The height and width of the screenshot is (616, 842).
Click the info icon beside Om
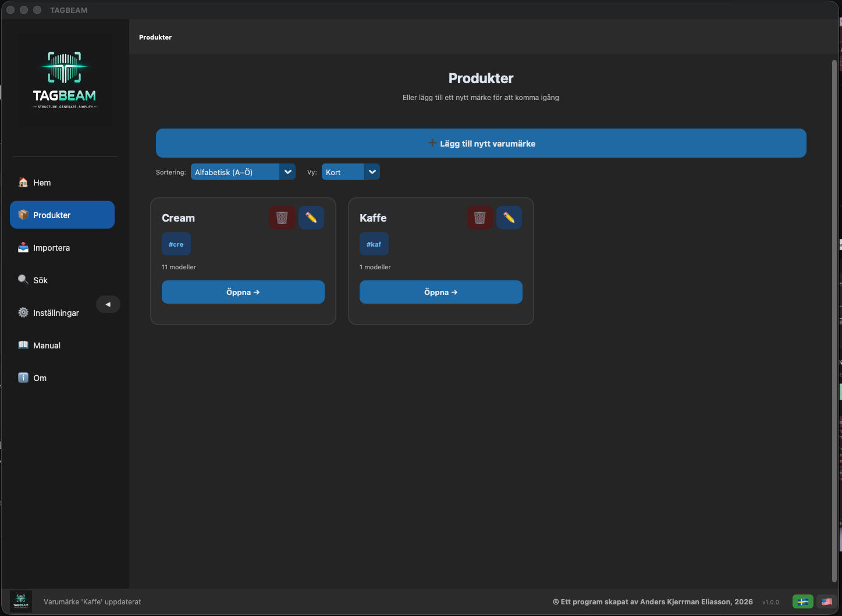point(23,378)
